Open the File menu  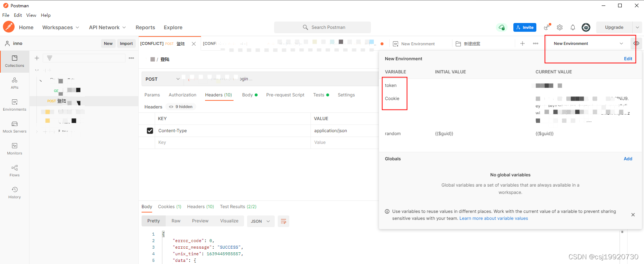click(6, 15)
